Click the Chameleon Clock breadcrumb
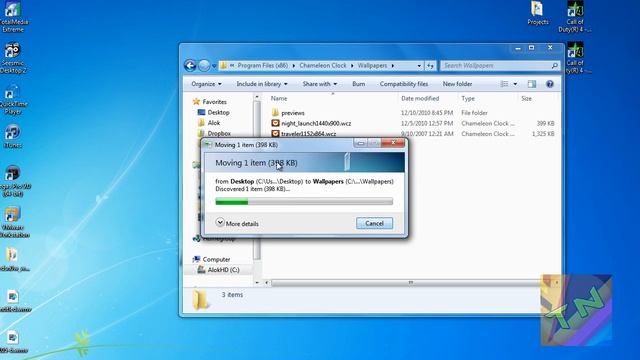 pos(322,65)
